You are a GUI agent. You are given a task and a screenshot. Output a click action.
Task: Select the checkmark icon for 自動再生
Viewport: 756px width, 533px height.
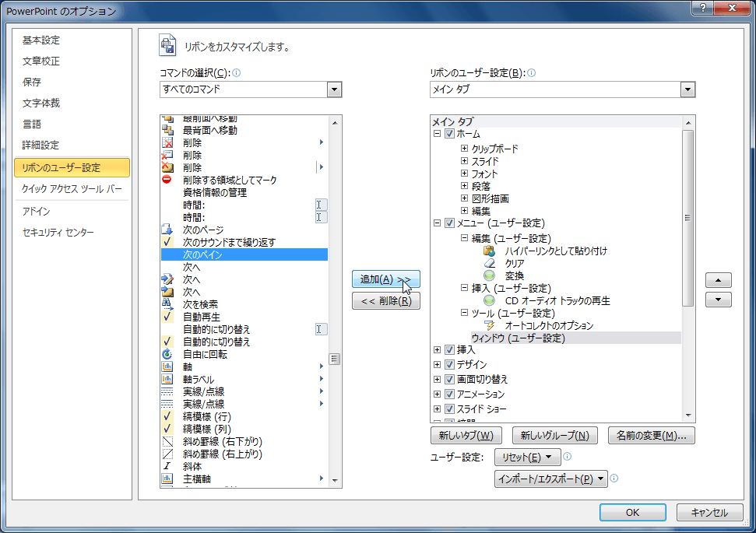point(167,317)
